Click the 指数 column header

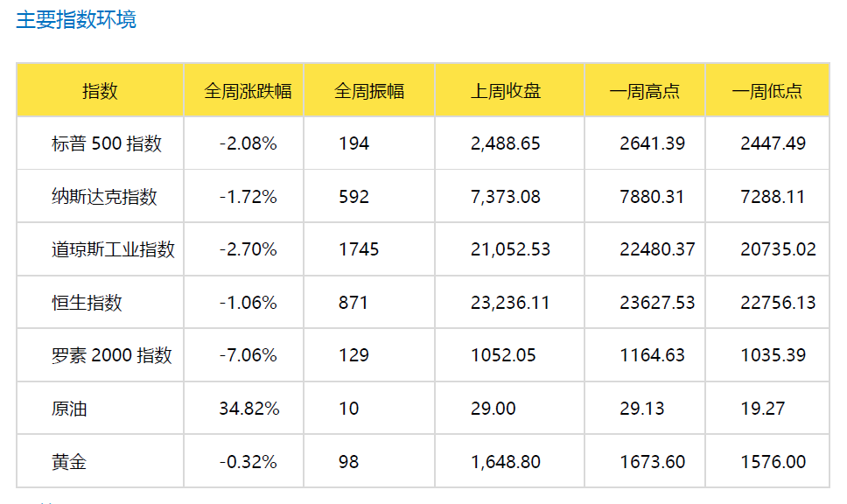tap(100, 91)
